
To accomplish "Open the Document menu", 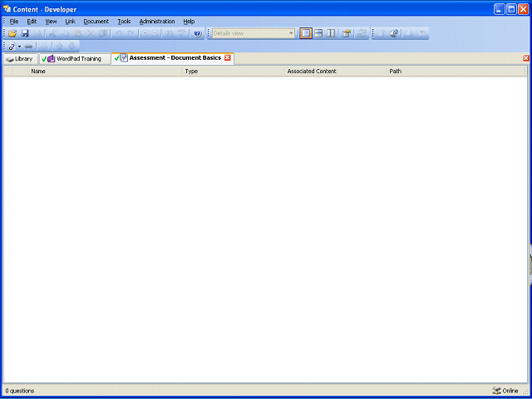I will 96,22.
